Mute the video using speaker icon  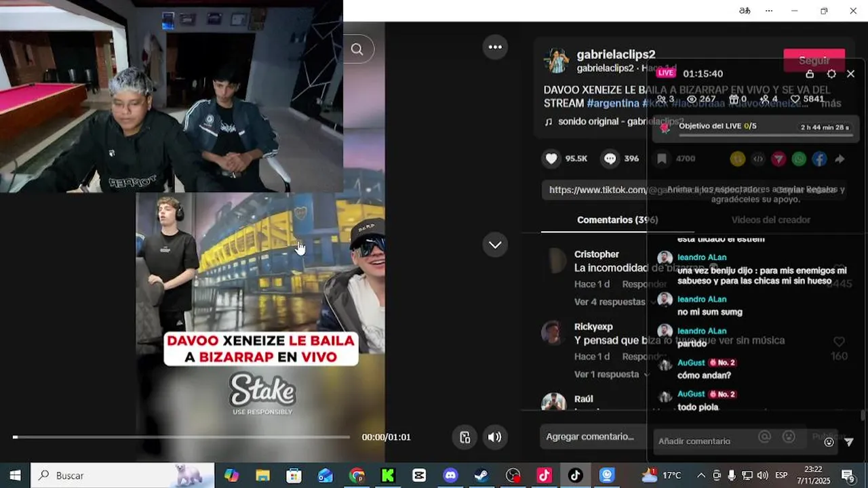point(495,437)
